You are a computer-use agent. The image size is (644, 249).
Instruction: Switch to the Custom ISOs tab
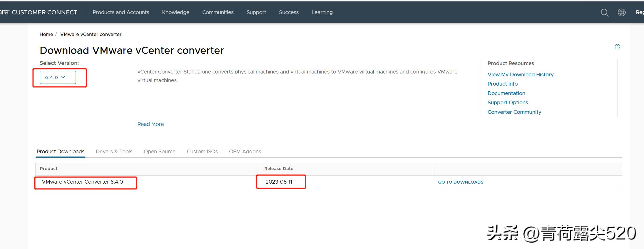tap(202, 152)
